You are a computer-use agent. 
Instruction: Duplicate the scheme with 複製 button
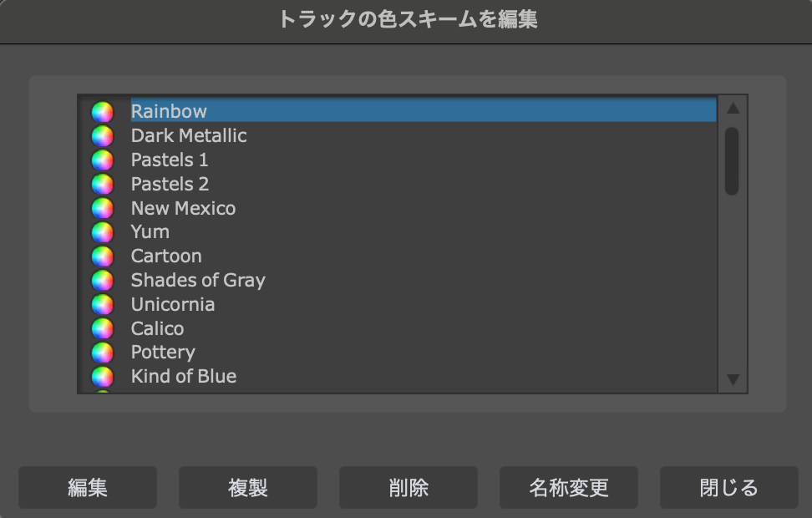(x=248, y=487)
